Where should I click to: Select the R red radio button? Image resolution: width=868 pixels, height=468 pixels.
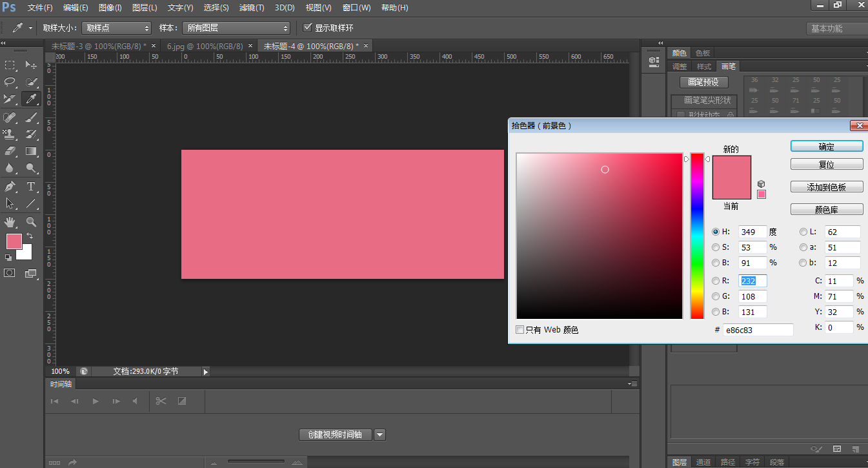coord(716,281)
